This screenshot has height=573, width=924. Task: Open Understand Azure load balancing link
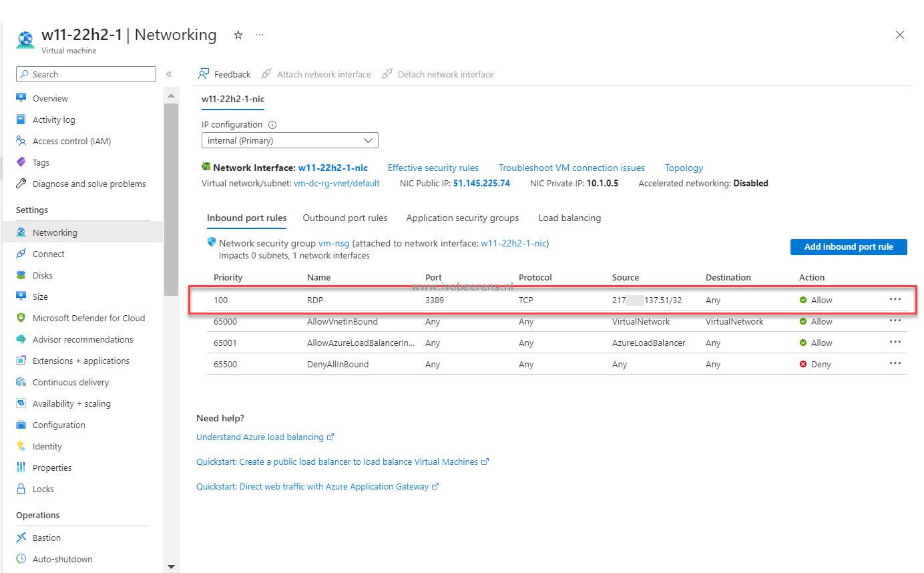click(x=265, y=437)
